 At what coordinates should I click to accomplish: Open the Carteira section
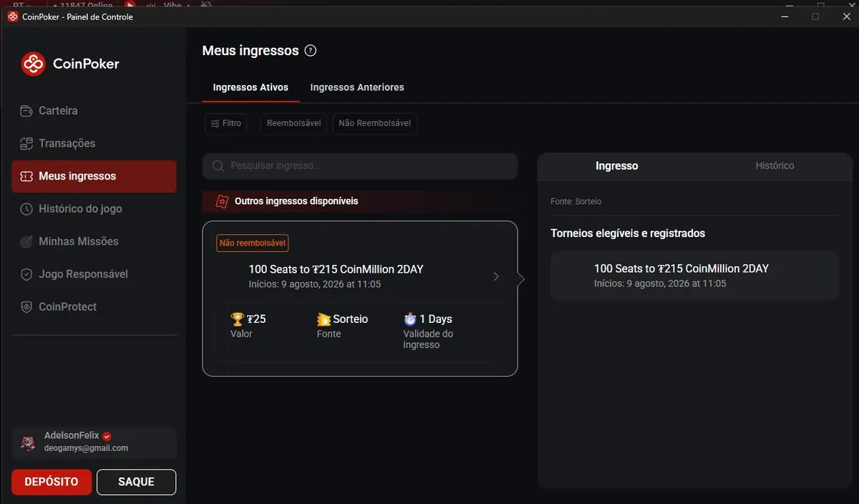(x=94, y=111)
